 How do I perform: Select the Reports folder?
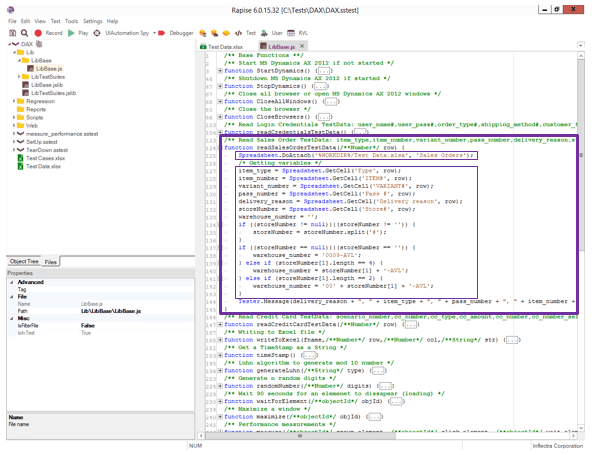tap(36, 109)
